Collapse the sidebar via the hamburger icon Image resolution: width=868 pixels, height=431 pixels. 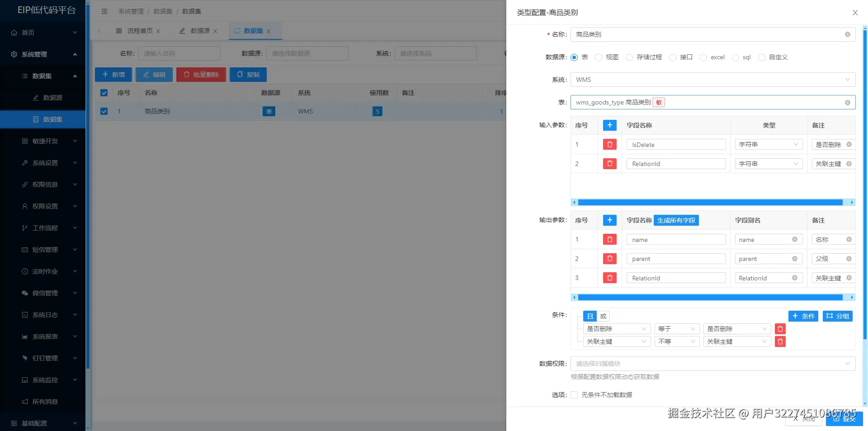click(104, 11)
